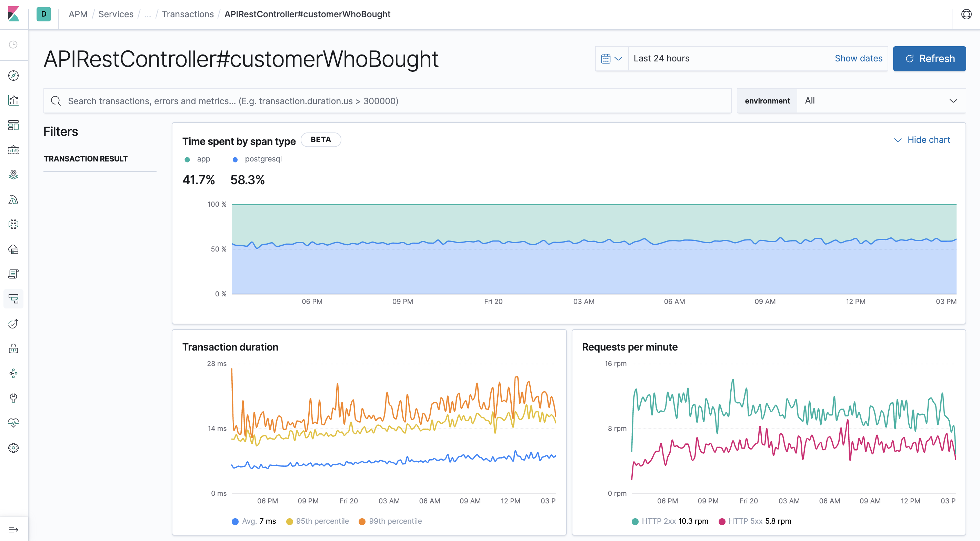Open the help lifebuoy icon in header
Image resolution: width=980 pixels, height=541 pixels.
point(966,14)
